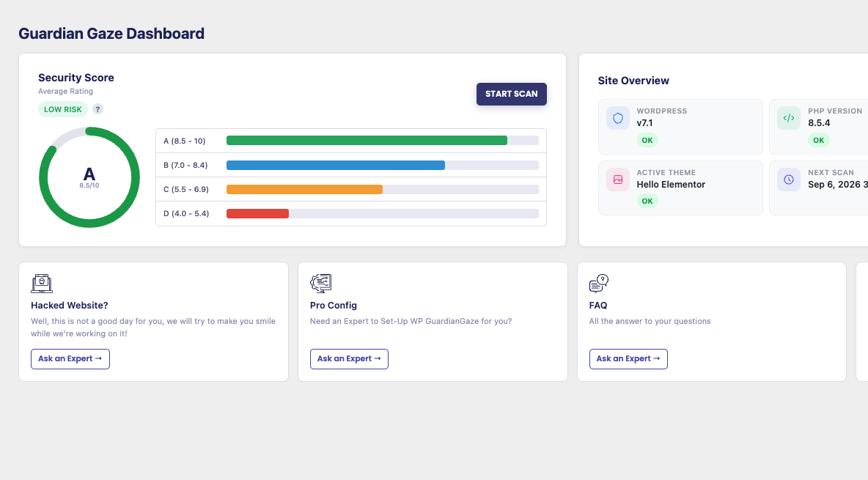This screenshot has width=868, height=480.
Task: Click the FAQ chat bubble icon
Action: click(599, 283)
